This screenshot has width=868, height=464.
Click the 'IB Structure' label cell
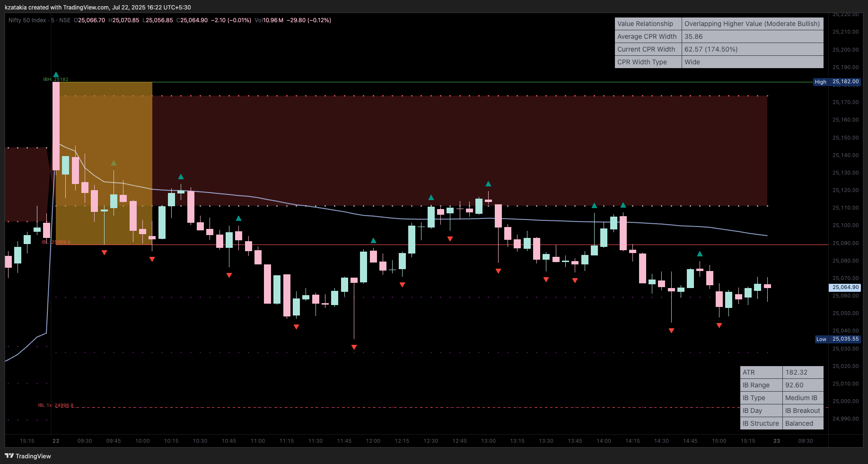point(761,423)
